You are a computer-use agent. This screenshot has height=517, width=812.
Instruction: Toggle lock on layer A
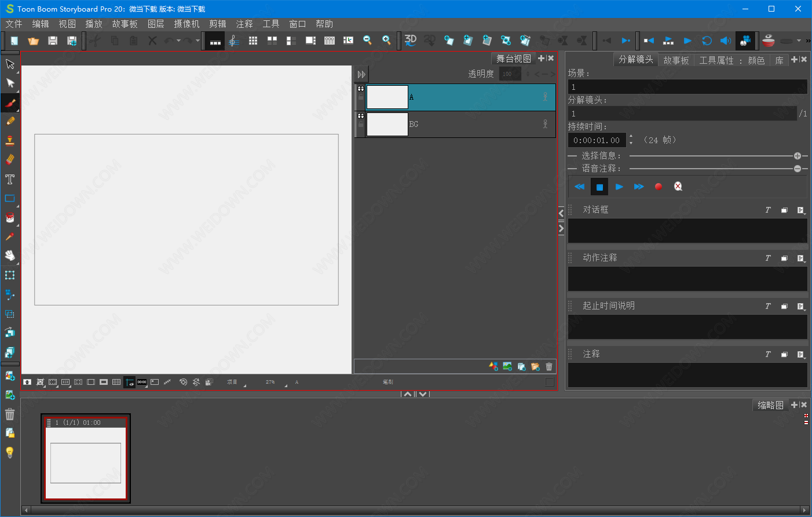361,97
